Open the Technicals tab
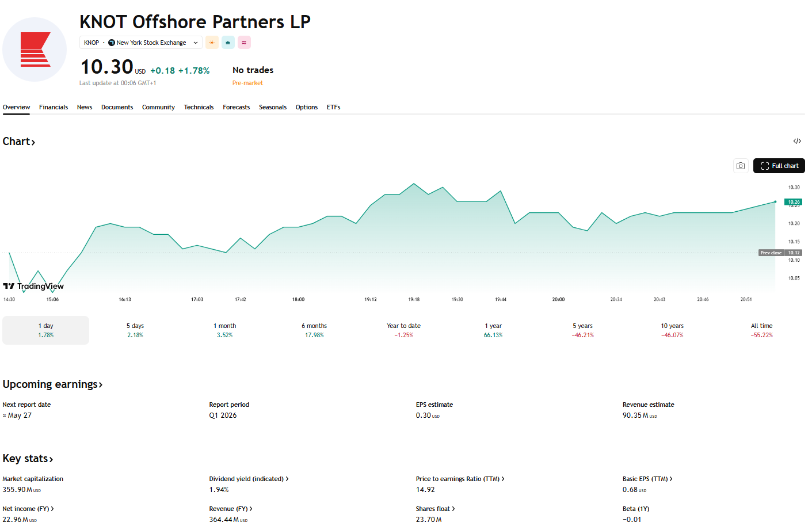The height and width of the screenshot is (530, 812). 199,107
